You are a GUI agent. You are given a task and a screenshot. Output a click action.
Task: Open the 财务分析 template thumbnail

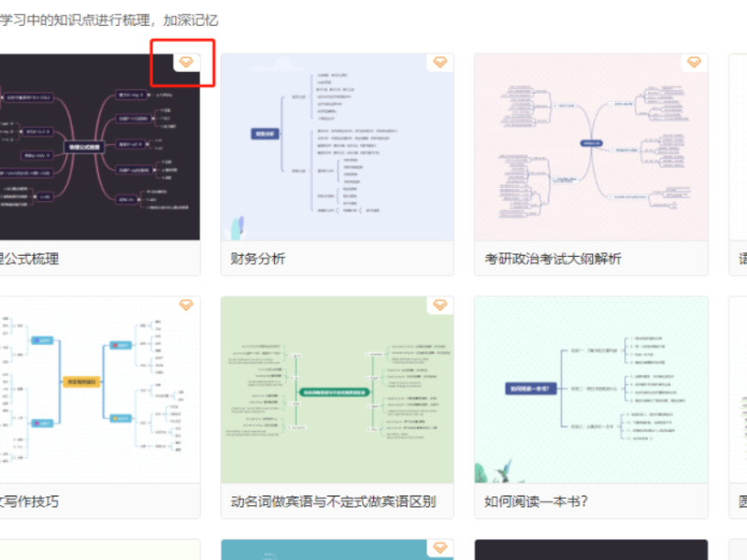point(337,147)
